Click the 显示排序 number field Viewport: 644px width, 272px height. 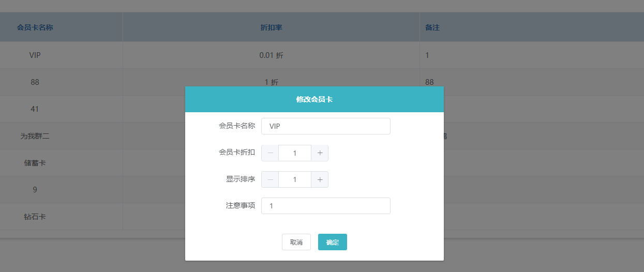click(x=295, y=179)
